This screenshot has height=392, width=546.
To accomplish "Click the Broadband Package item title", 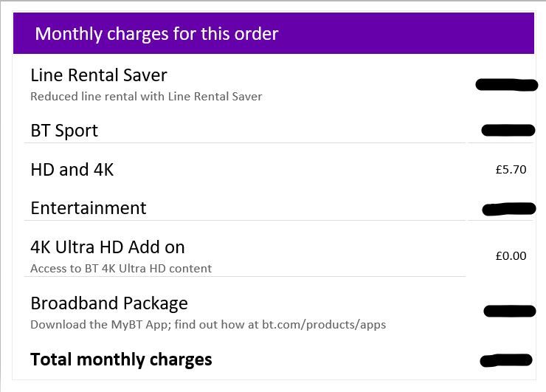I will [109, 303].
